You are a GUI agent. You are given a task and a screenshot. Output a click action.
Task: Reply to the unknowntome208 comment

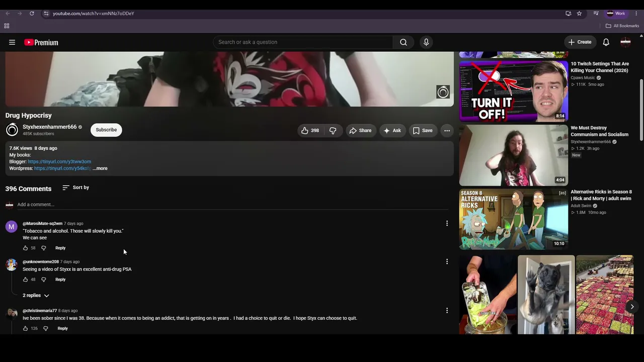[x=60, y=280]
